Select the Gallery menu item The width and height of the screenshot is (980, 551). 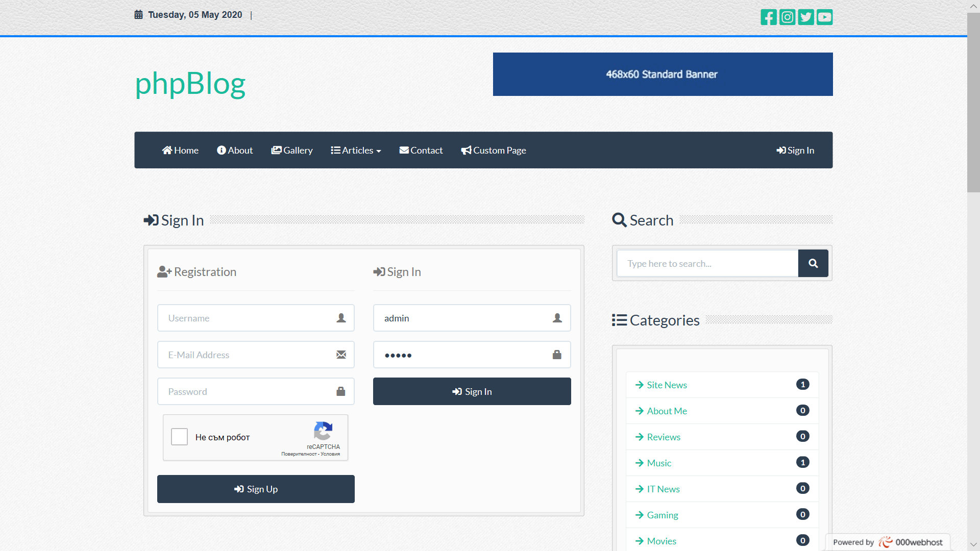[x=292, y=150]
